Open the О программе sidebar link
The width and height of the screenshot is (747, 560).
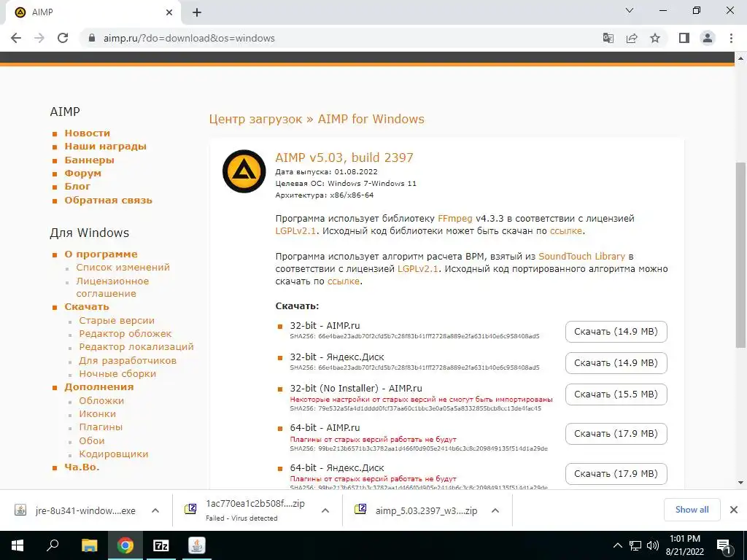(x=101, y=254)
